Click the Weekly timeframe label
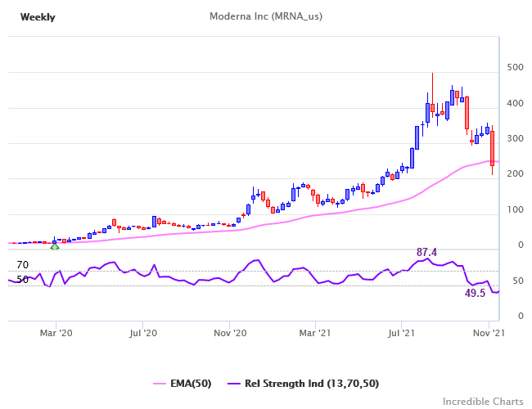The width and height of the screenshot is (532, 409). pos(38,17)
